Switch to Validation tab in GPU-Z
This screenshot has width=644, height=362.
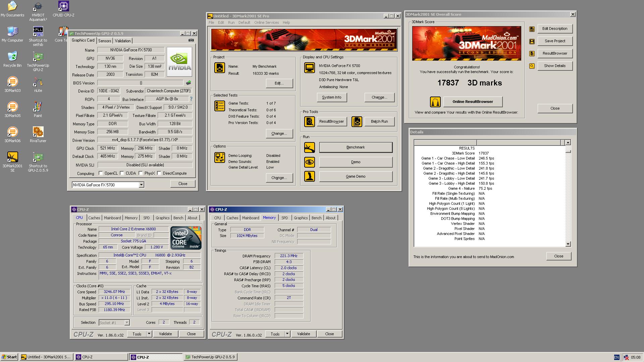tap(123, 41)
